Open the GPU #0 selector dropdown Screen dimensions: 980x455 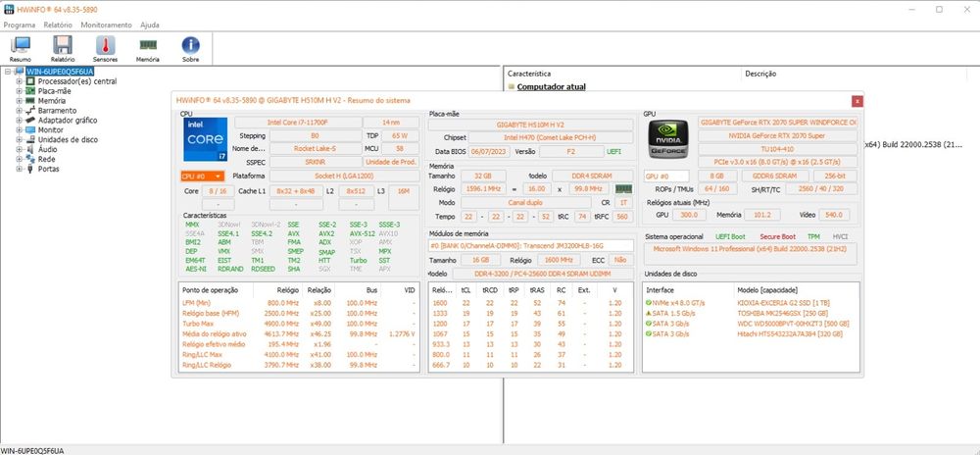[666, 177]
